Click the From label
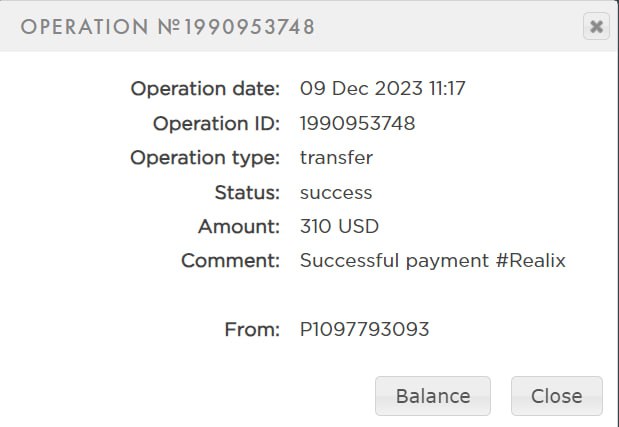The height and width of the screenshot is (427, 619). coord(253,328)
